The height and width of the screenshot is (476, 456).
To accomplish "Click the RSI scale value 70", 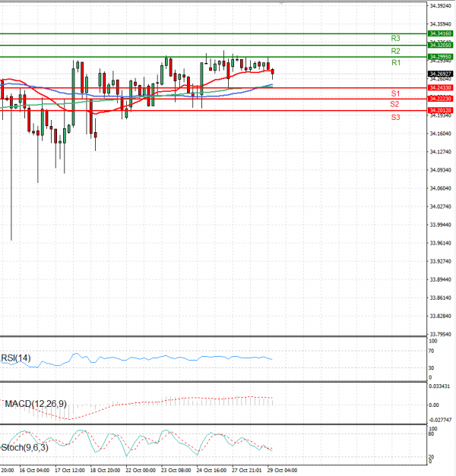I will point(431,351).
